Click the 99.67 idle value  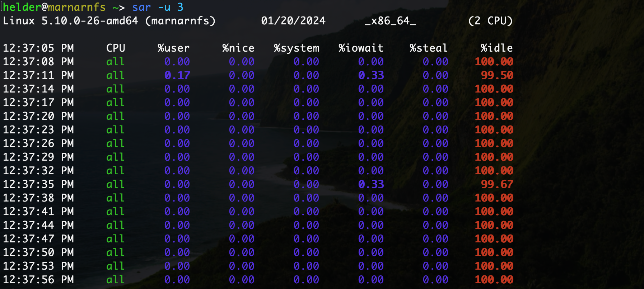(x=497, y=184)
